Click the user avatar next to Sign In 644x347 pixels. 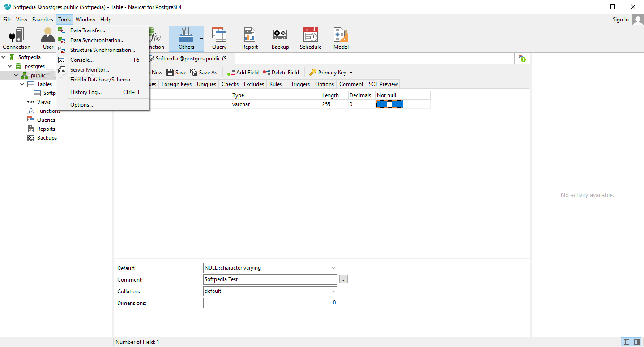(x=638, y=20)
